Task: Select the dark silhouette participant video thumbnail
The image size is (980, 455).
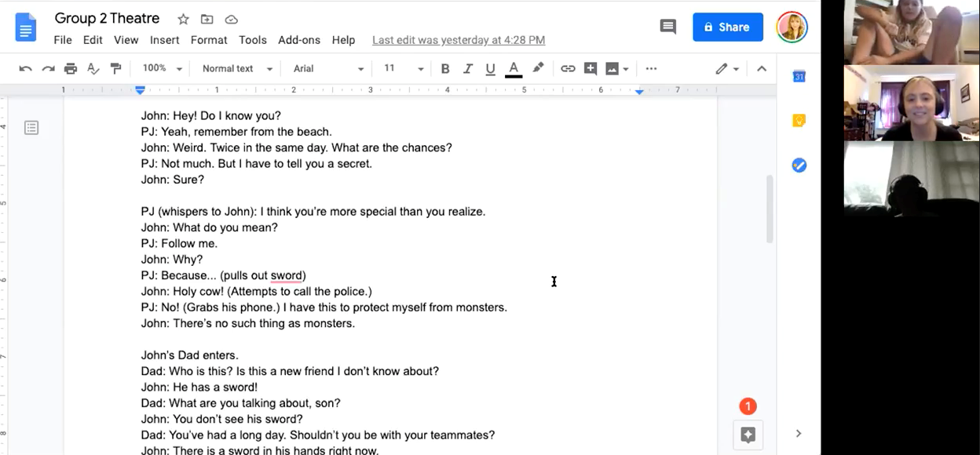Action: point(911,179)
